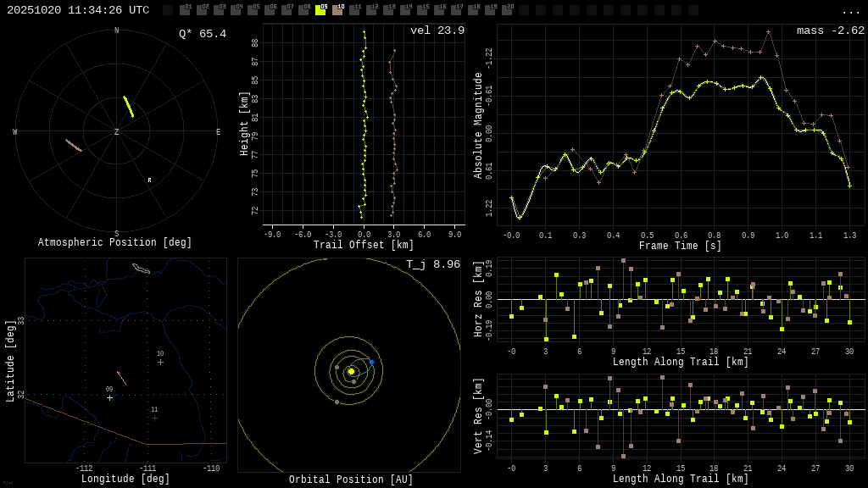Click the R radiant marker in sky plot
868x488 pixels.
pyautogui.click(x=149, y=180)
